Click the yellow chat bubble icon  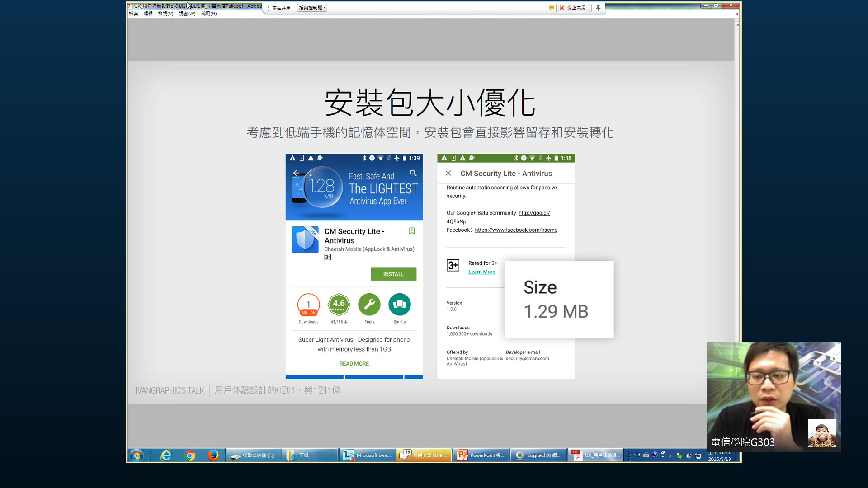[552, 8]
